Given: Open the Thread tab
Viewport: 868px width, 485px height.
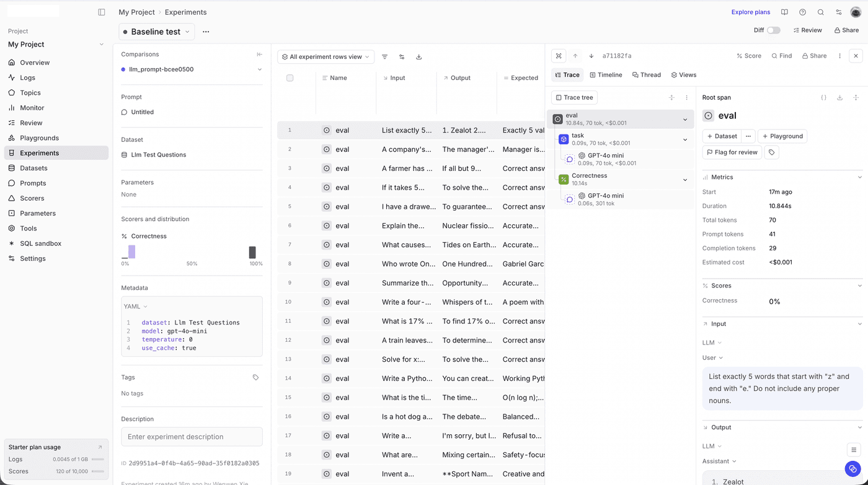Looking at the screenshot, I should coord(646,74).
